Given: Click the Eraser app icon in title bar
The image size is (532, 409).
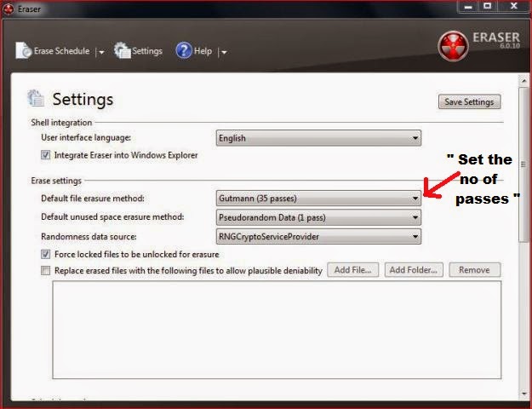Looking at the screenshot, I should point(9,9).
